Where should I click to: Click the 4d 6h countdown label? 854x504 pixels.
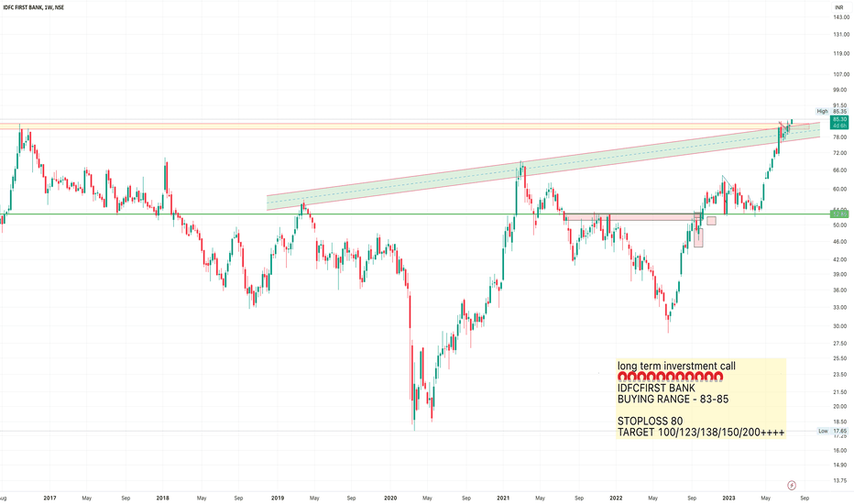pyautogui.click(x=839, y=126)
